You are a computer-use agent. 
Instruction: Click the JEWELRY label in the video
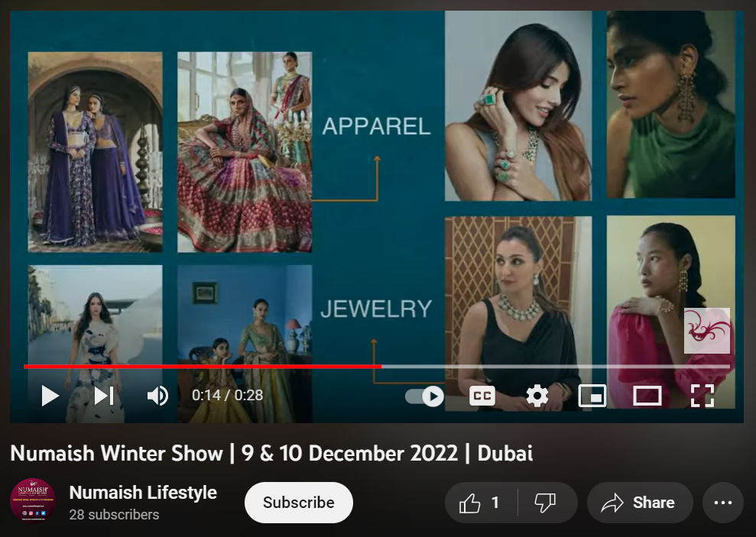coord(376,309)
